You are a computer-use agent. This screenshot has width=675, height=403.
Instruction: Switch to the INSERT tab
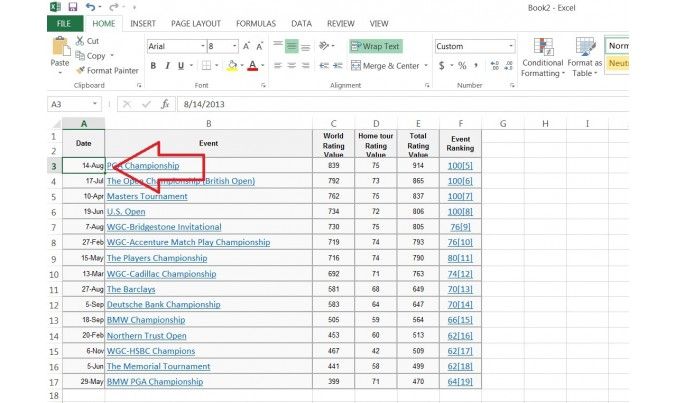tap(143, 24)
